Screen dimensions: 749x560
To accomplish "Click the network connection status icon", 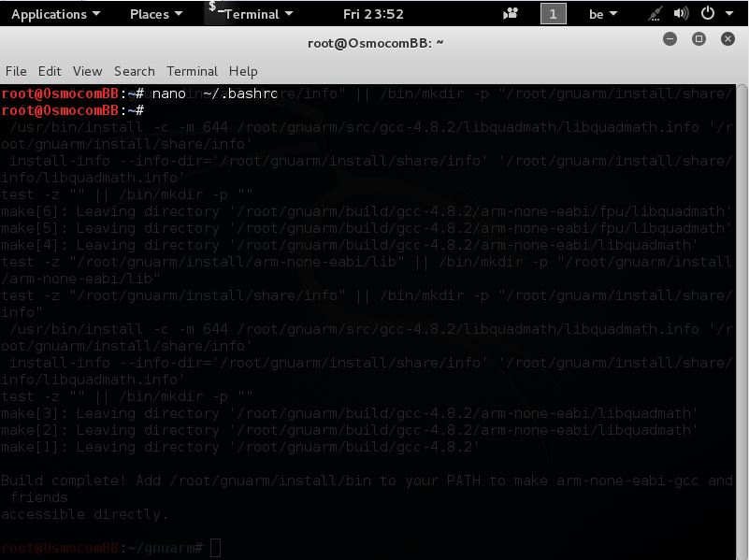I will pyautogui.click(x=655, y=14).
